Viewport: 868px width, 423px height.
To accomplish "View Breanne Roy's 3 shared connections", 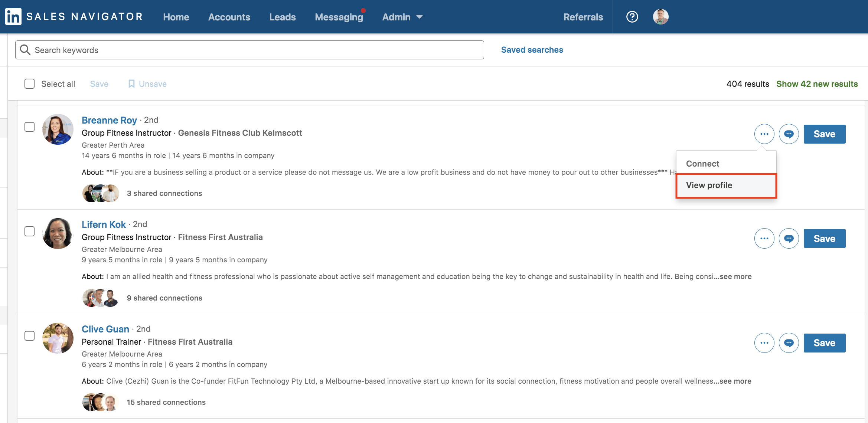I will coord(164,193).
